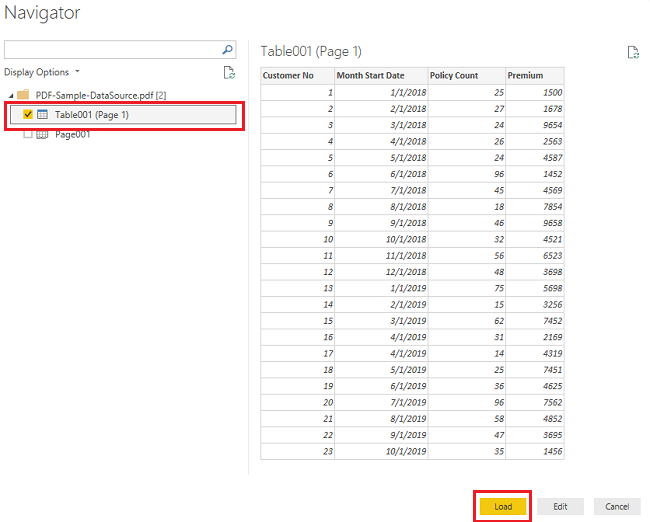Viewport: 650px width, 522px height.
Task: Select the Page001 tree item
Action: coord(73,134)
